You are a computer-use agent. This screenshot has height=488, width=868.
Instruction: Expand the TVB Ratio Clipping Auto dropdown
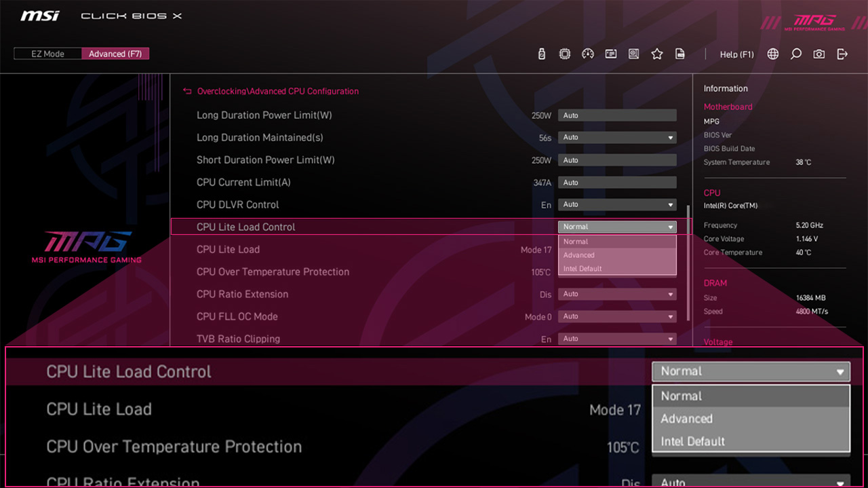616,338
